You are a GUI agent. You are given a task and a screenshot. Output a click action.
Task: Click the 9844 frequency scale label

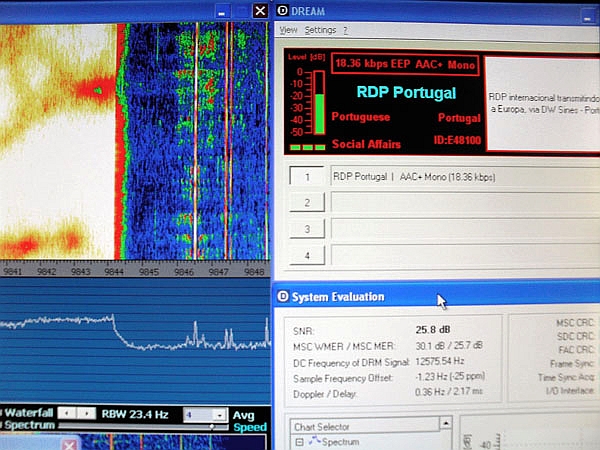(x=114, y=272)
